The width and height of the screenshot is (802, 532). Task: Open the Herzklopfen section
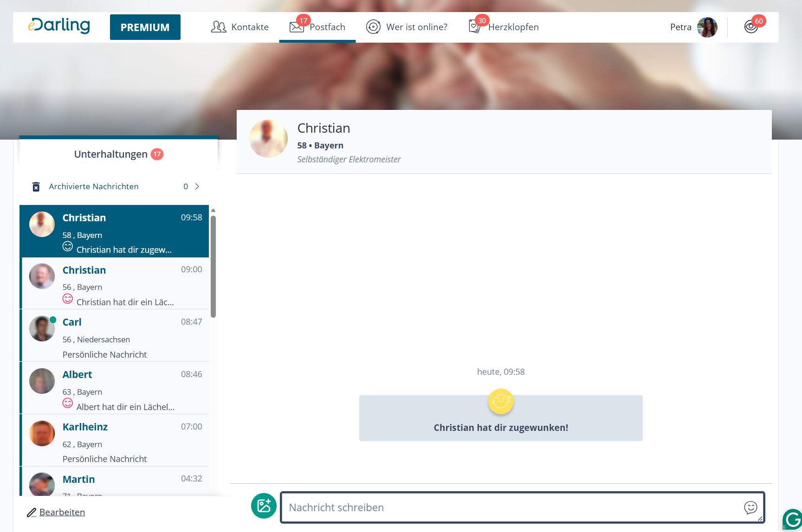pos(504,27)
